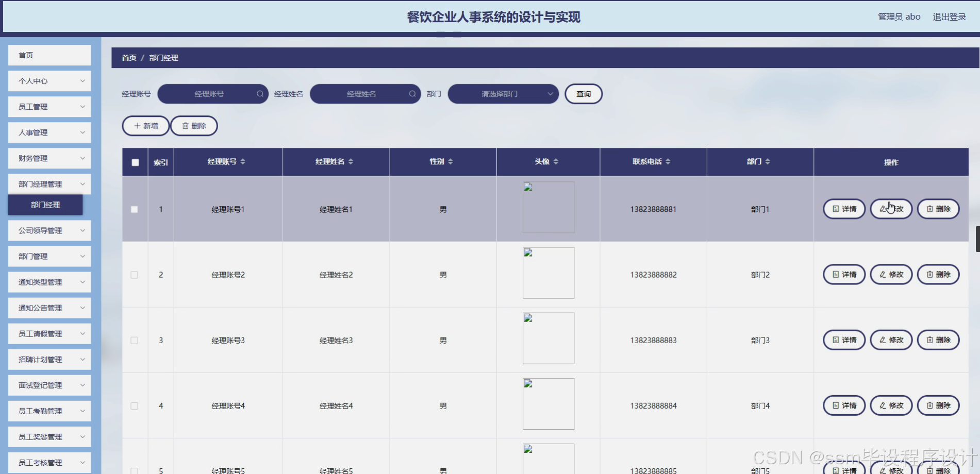Sort by 部门 column arrows
The width and height of the screenshot is (980, 474).
pos(768,162)
